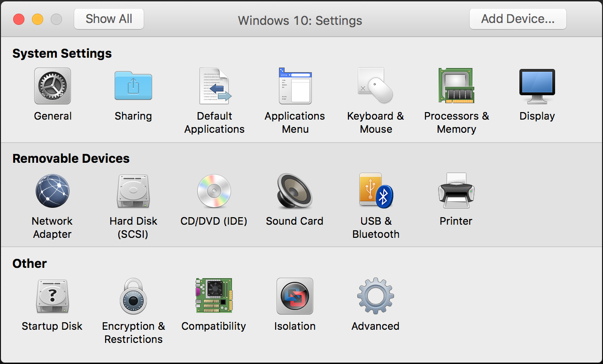Open Compatibility motherboard icon
The image size is (603, 364).
click(214, 296)
